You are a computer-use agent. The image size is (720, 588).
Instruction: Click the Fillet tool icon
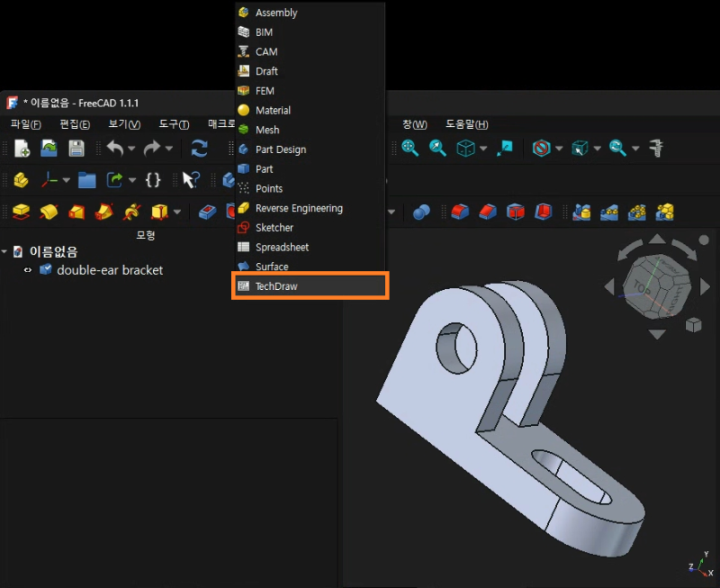point(460,212)
